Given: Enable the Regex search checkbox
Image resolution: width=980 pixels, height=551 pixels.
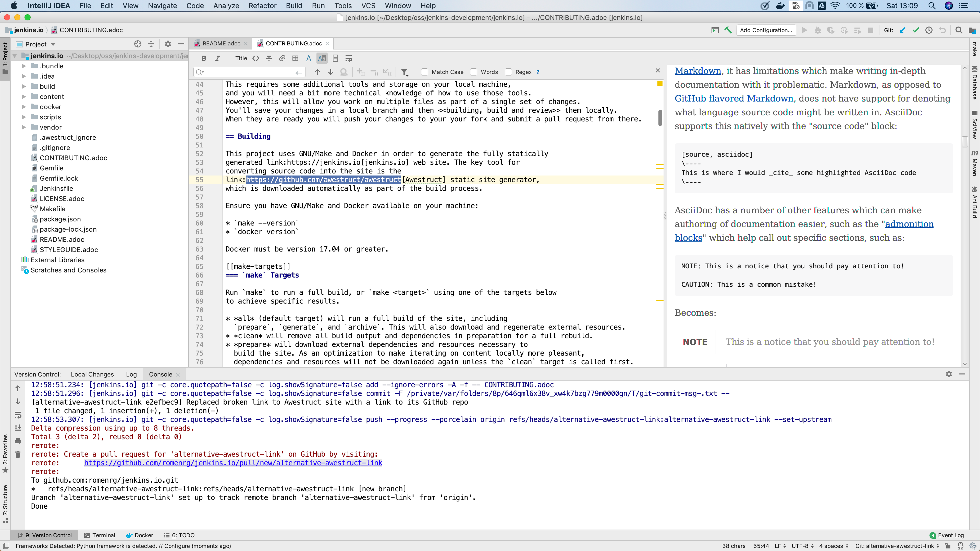Looking at the screenshot, I should (x=509, y=72).
